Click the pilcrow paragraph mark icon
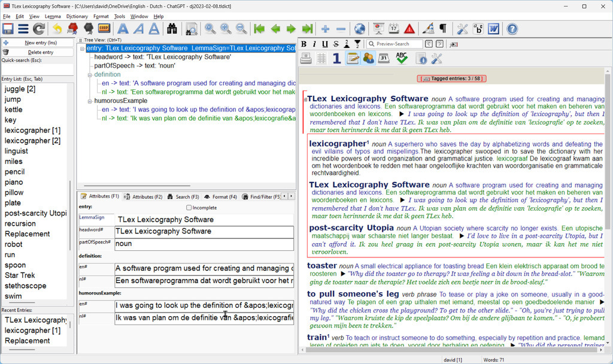 point(444,29)
